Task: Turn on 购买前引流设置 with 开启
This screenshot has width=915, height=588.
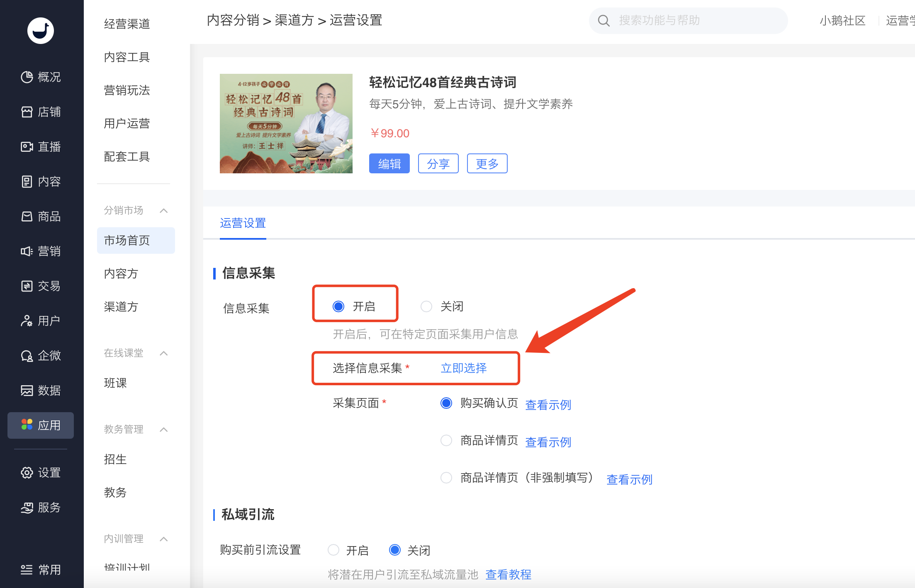Action: coord(333,550)
